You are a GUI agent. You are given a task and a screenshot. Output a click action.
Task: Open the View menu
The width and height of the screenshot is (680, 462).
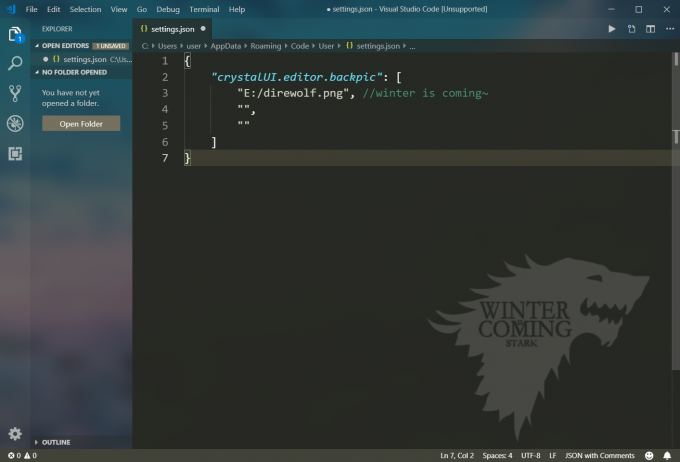coord(118,9)
